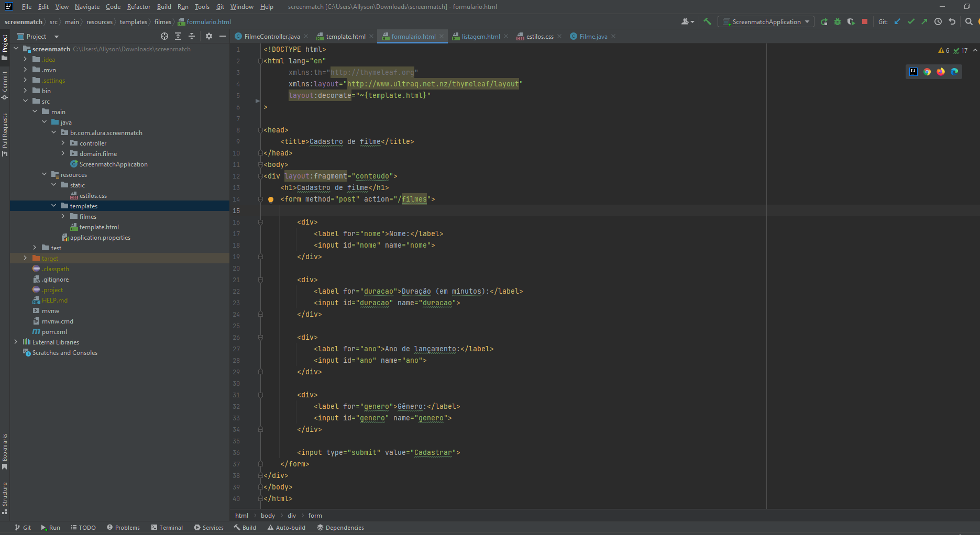
Task: Switch to the estilos.css tab
Action: tap(539, 36)
